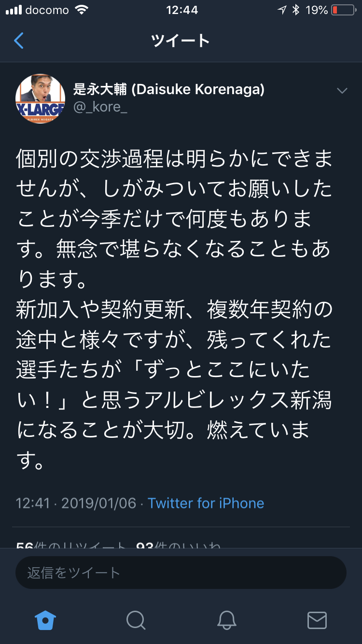Tap the location arrow status icon

[x=282, y=10]
